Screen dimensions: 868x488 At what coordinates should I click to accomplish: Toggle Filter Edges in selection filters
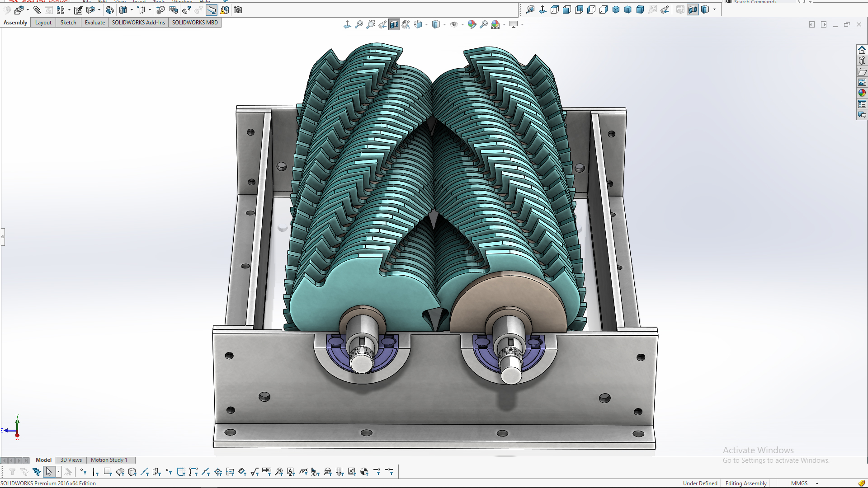pos(95,472)
